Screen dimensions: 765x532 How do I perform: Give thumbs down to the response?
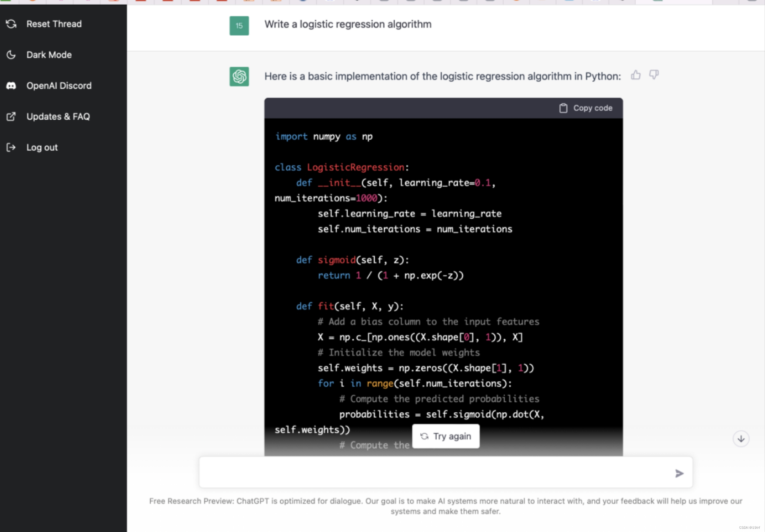(654, 75)
